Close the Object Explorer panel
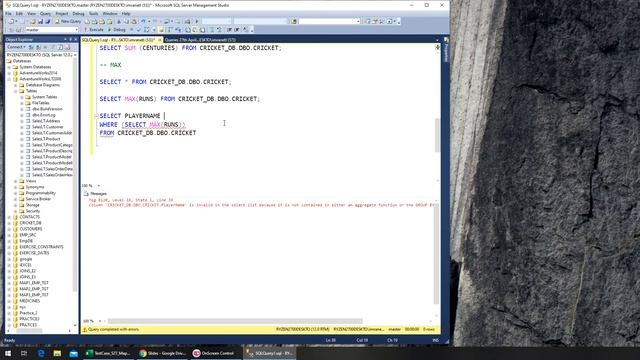 [75, 40]
